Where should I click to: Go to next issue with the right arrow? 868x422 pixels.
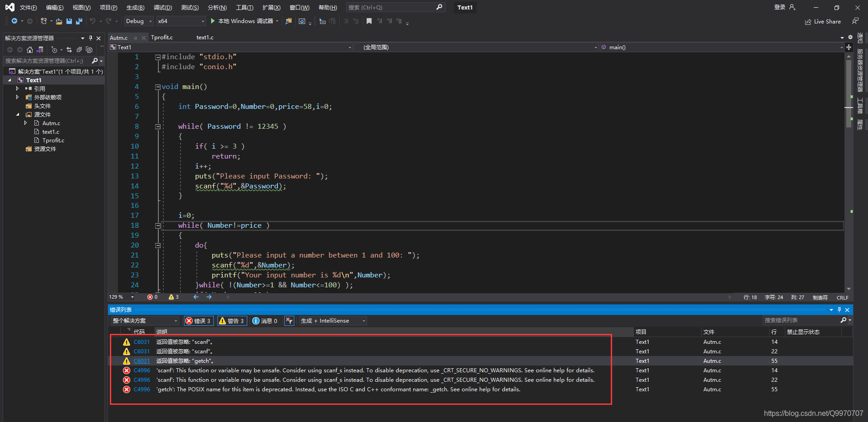(209, 297)
